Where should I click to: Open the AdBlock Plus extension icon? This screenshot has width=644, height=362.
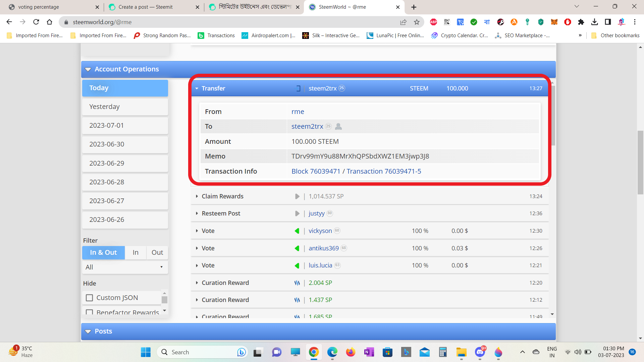point(433,22)
